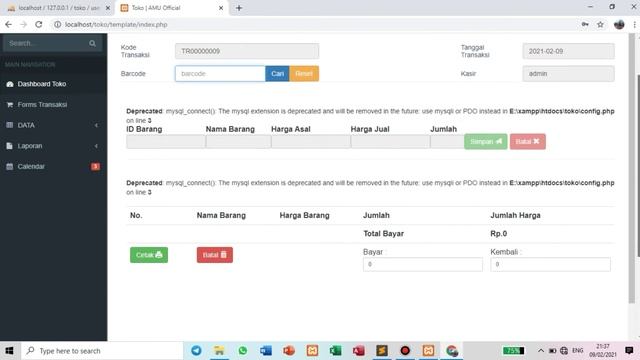Open the notification center icon

(629, 351)
